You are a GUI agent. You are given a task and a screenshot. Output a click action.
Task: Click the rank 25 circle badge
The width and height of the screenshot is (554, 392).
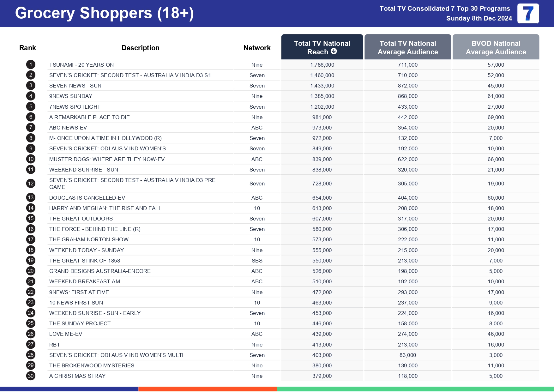(x=31, y=323)
